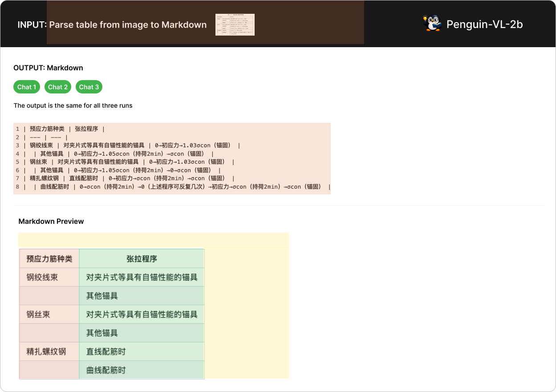Click the 'OUTPUT: Markdown' heading

(48, 68)
